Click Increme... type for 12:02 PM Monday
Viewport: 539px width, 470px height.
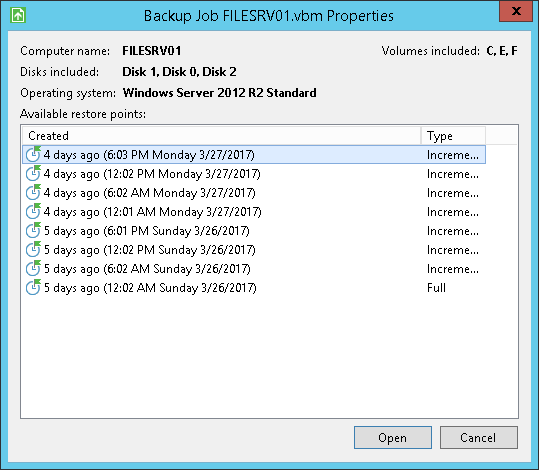pyautogui.click(x=453, y=174)
